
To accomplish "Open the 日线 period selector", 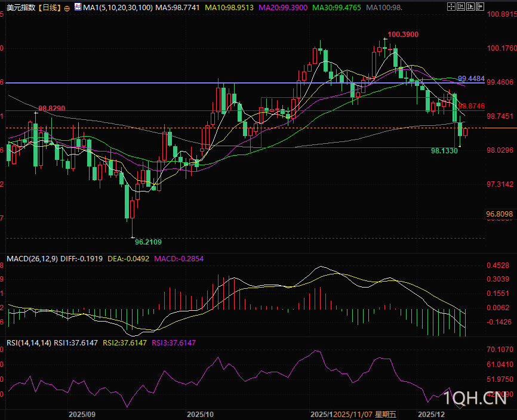I will (x=50, y=8).
